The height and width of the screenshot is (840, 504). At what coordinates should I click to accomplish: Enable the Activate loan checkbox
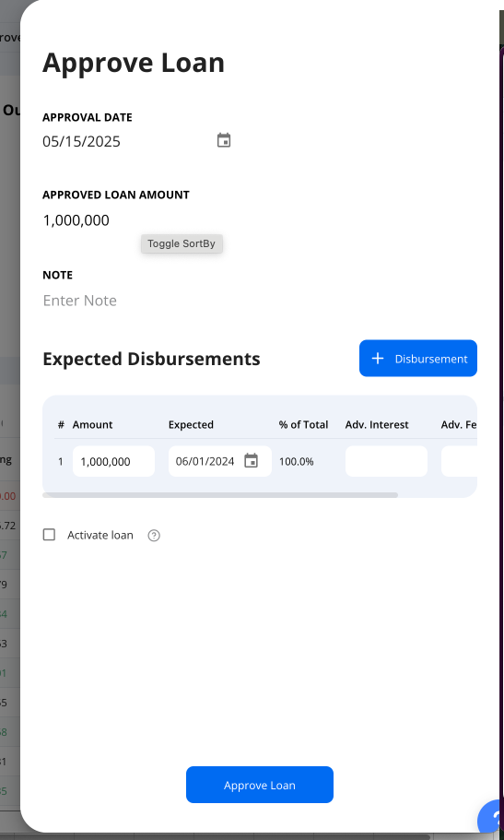[49, 535]
